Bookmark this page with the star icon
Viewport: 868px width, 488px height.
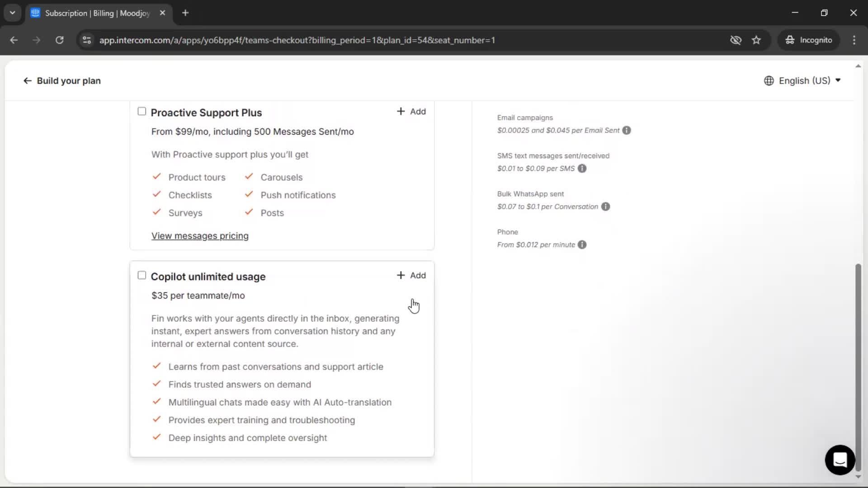click(x=756, y=40)
